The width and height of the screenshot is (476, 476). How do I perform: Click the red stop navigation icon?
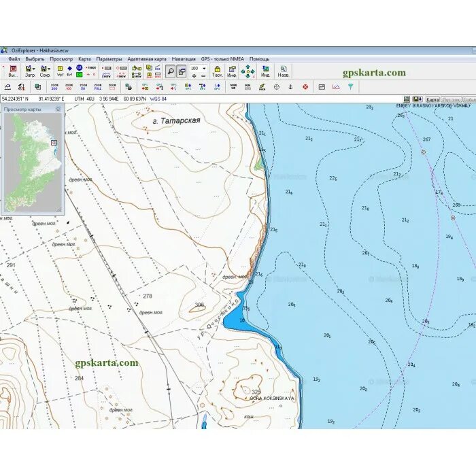click(x=305, y=87)
